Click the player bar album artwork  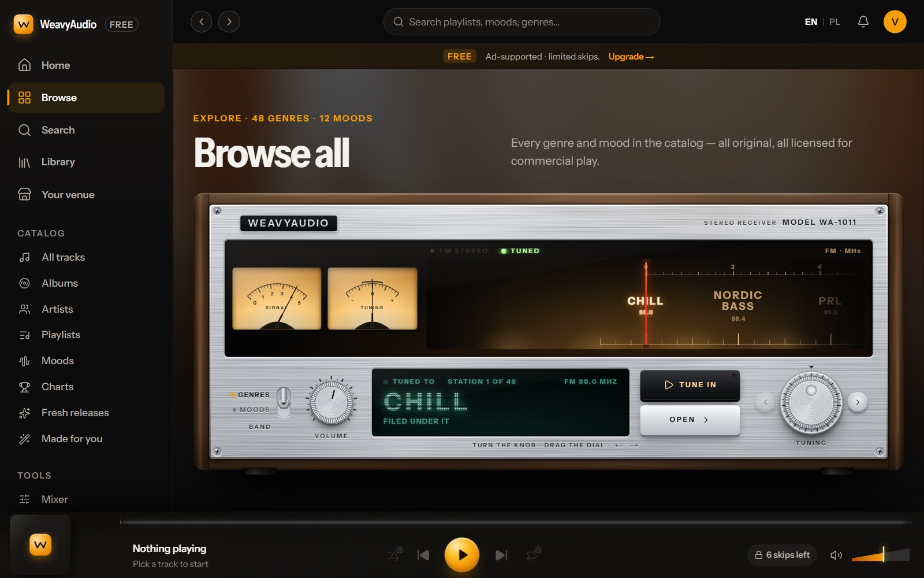[x=40, y=544]
